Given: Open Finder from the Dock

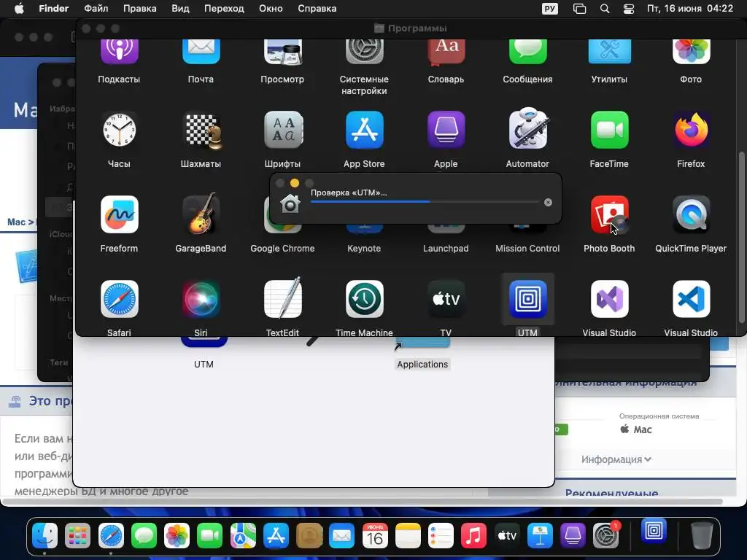Looking at the screenshot, I should click(44, 537).
